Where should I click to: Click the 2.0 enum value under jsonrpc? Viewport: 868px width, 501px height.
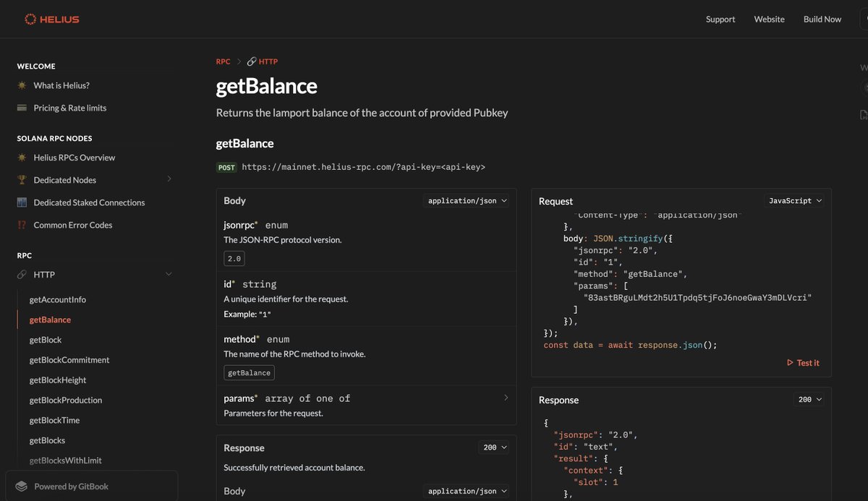click(x=234, y=258)
